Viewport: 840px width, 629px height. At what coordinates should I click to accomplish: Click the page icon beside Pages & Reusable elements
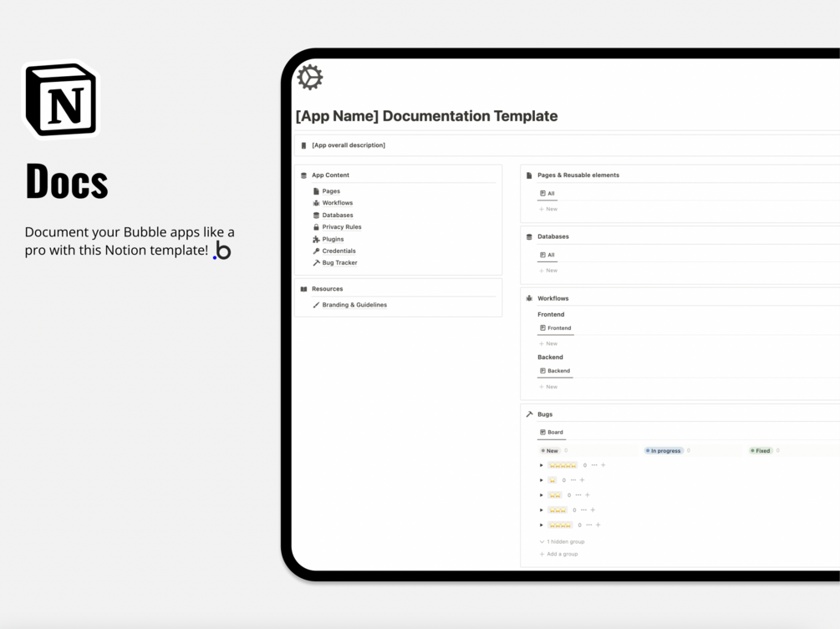(x=529, y=175)
